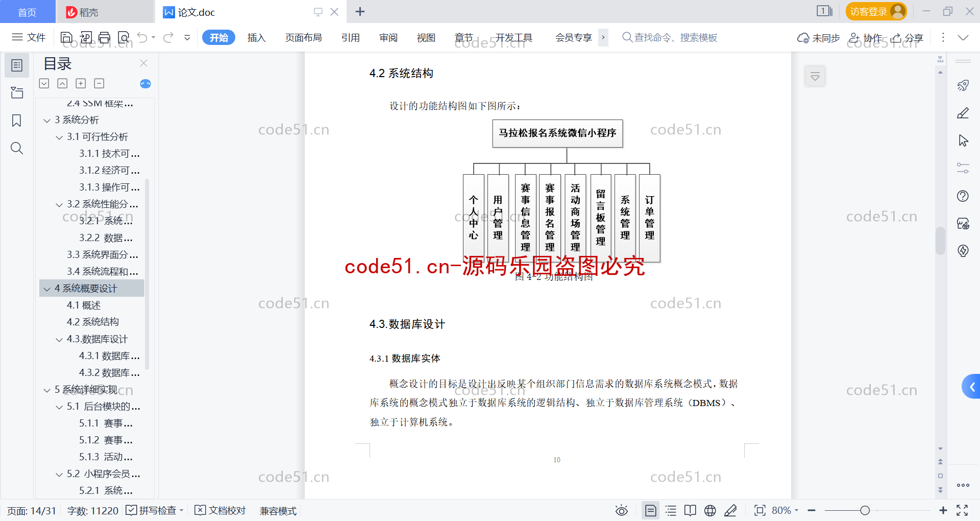Click the minus level icon in outline panel
Image resolution: width=980 pixels, height=521 pixels.
(99, 83)
